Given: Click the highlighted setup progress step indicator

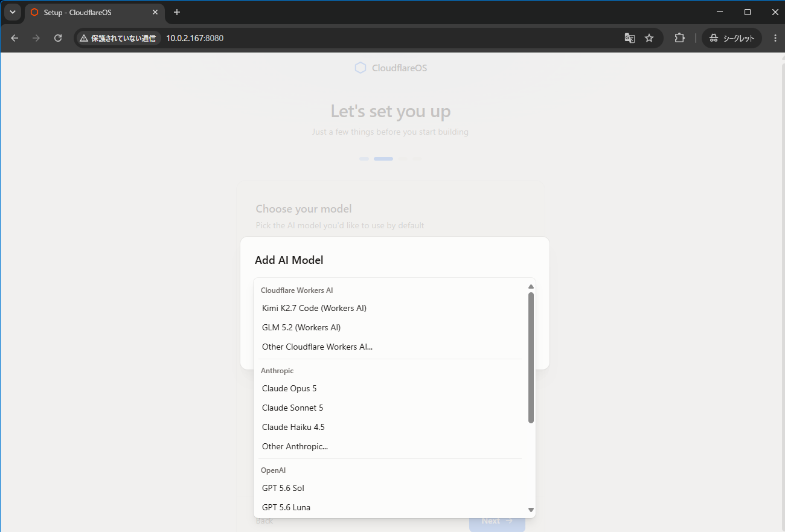Looking at the screenshot, I should (x=383, y=159).
